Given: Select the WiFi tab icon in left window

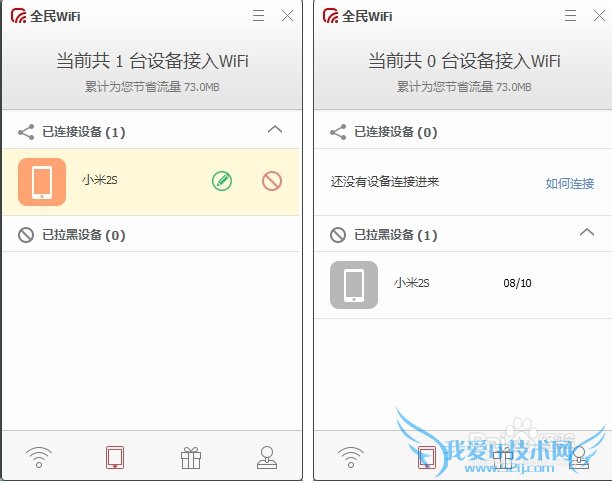Looking at the screenshot, I should tap(39, 457).
